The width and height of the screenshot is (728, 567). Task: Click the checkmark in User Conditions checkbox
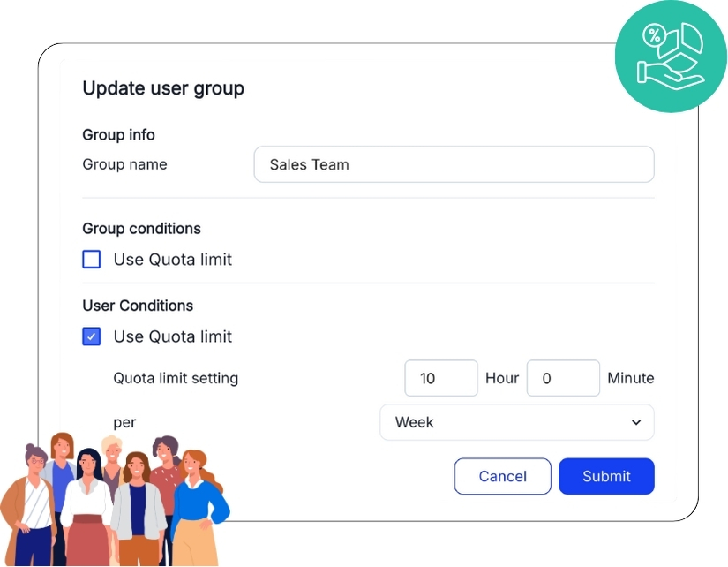coord(92,336)
